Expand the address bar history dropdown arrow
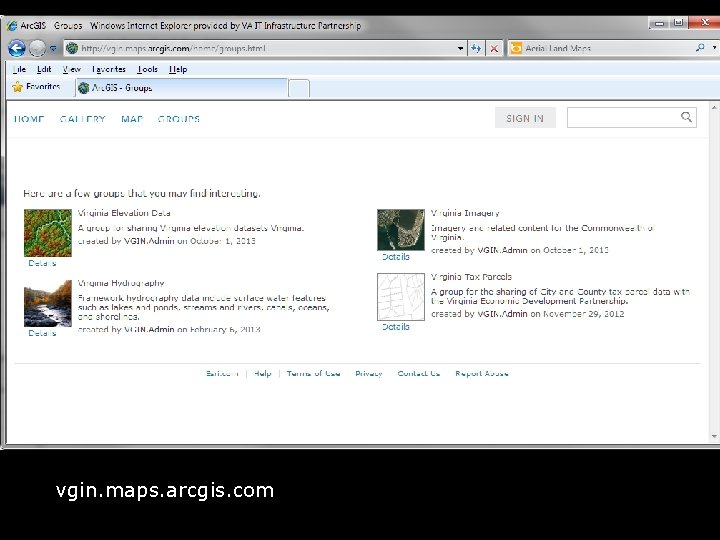The image size is (720, 540). (460, 48)
